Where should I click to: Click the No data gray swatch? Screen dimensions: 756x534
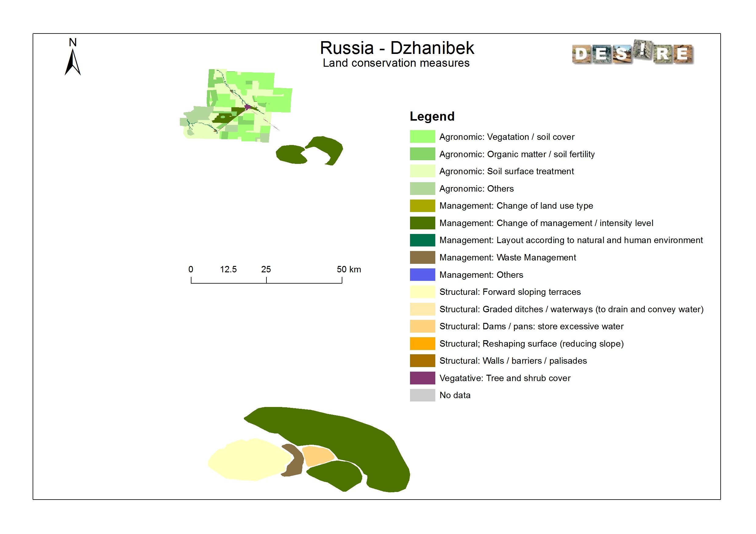tap(422, 395)
